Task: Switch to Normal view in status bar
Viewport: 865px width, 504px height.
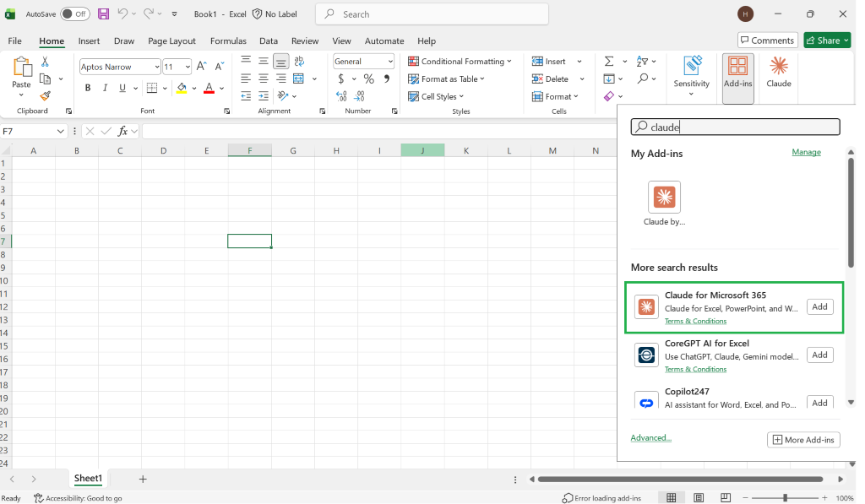Action: tap(672, 498)
